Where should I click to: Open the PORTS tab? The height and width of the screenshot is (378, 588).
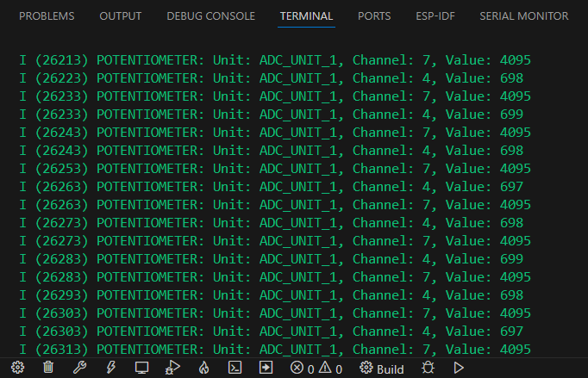(x=373, y=15)
